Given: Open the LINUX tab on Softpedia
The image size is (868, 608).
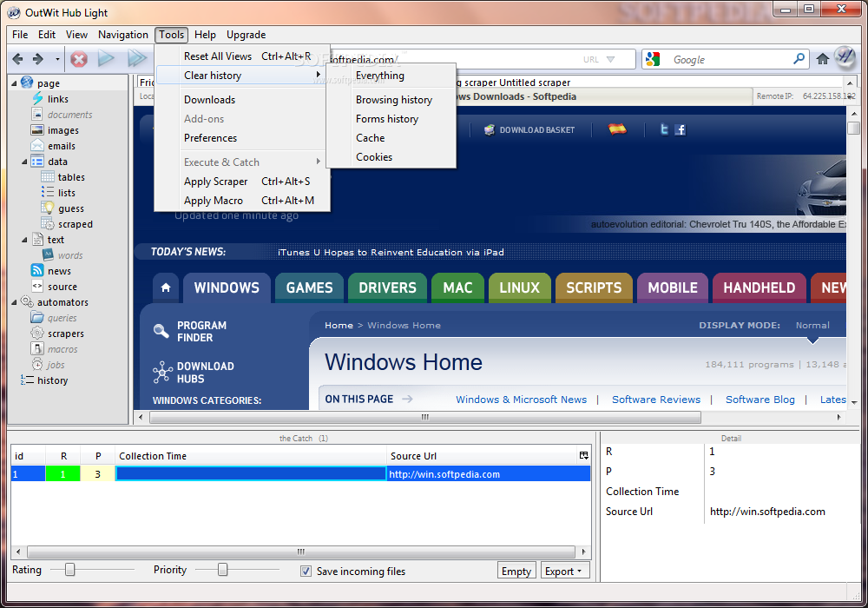Looking at the screenshot, I should point(519,287).
